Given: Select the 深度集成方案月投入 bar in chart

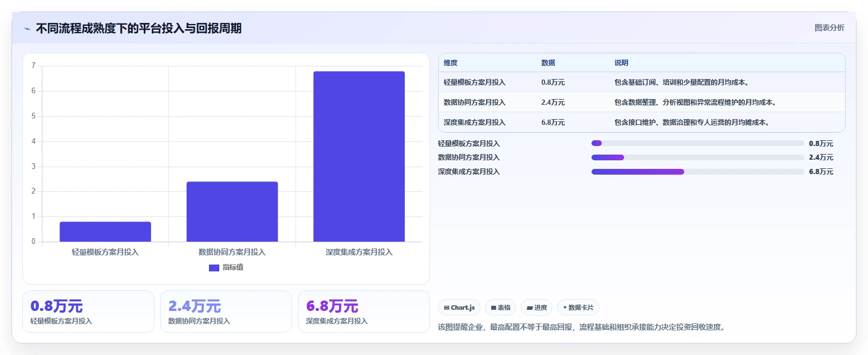Looking at the screenshot, I should pos(359,156).
